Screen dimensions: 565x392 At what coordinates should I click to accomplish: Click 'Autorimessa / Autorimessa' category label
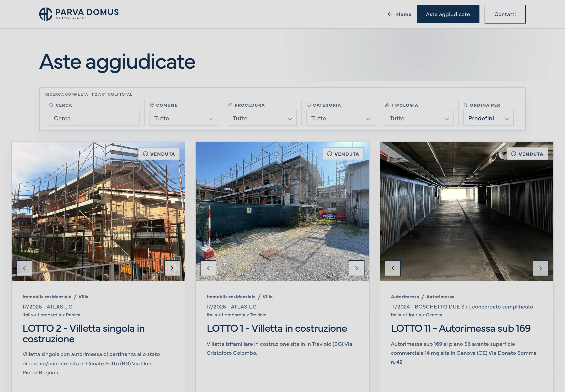422,297
